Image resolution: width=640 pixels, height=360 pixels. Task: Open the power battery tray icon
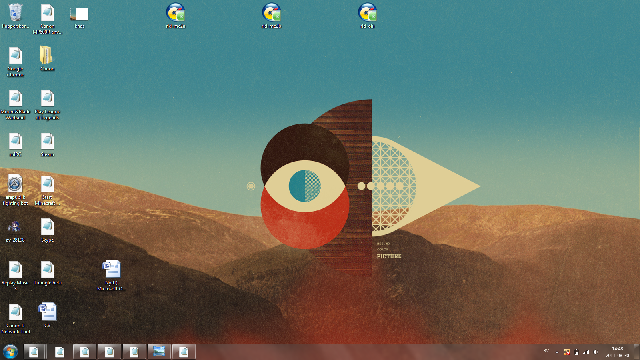576,352
